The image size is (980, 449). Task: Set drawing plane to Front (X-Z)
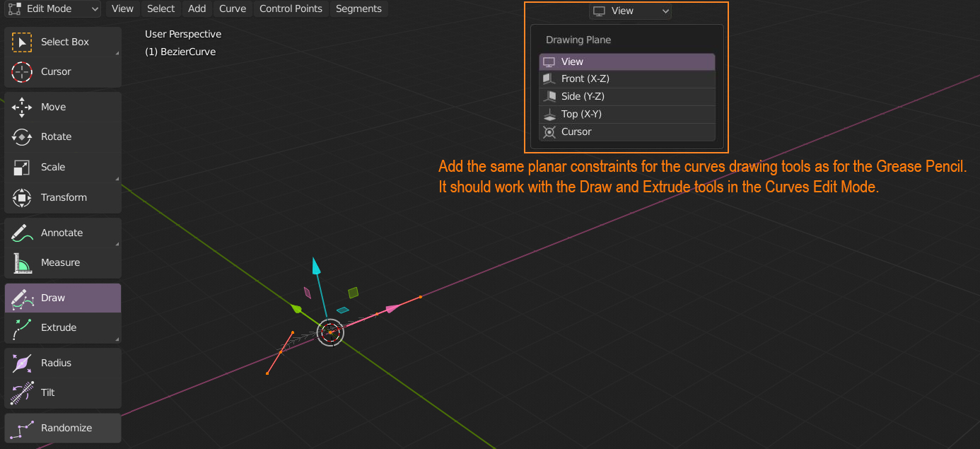pos(627,78)
